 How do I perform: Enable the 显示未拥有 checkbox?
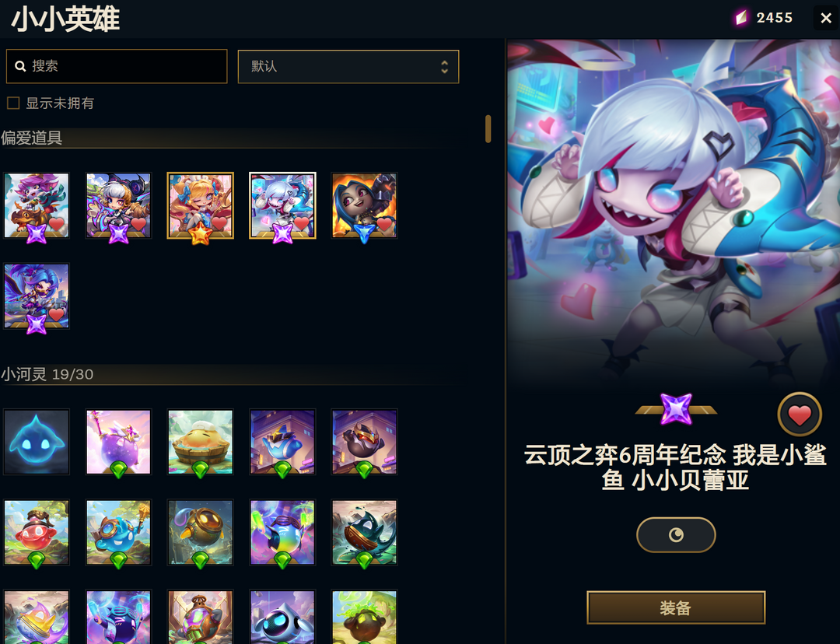click(13, 103)
